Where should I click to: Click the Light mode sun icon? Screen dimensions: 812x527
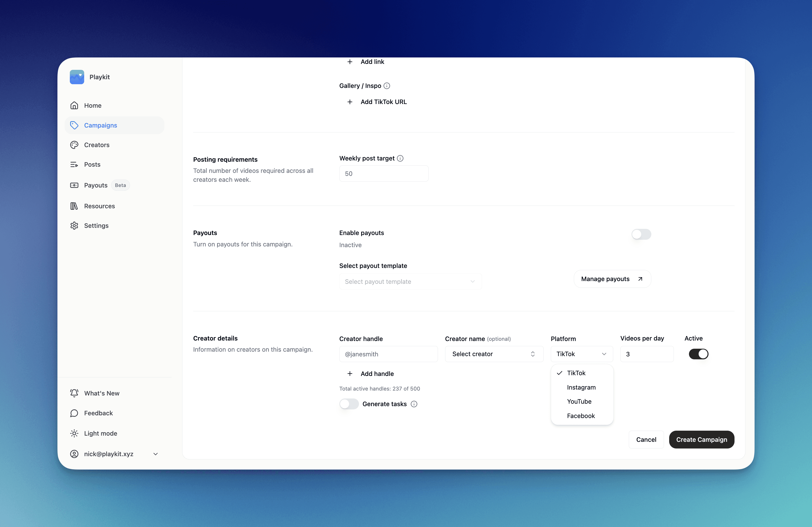(74, 433)
